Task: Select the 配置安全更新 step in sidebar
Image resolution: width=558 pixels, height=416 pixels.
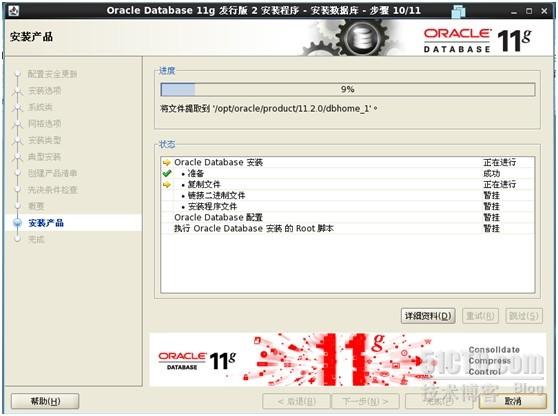Action: (x=52, y=74)
